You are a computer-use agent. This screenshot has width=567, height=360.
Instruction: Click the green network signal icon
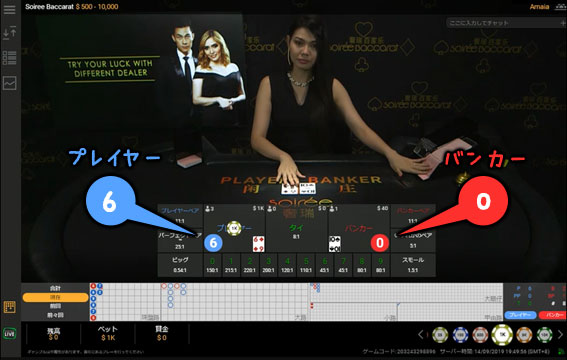click(561, 351)
